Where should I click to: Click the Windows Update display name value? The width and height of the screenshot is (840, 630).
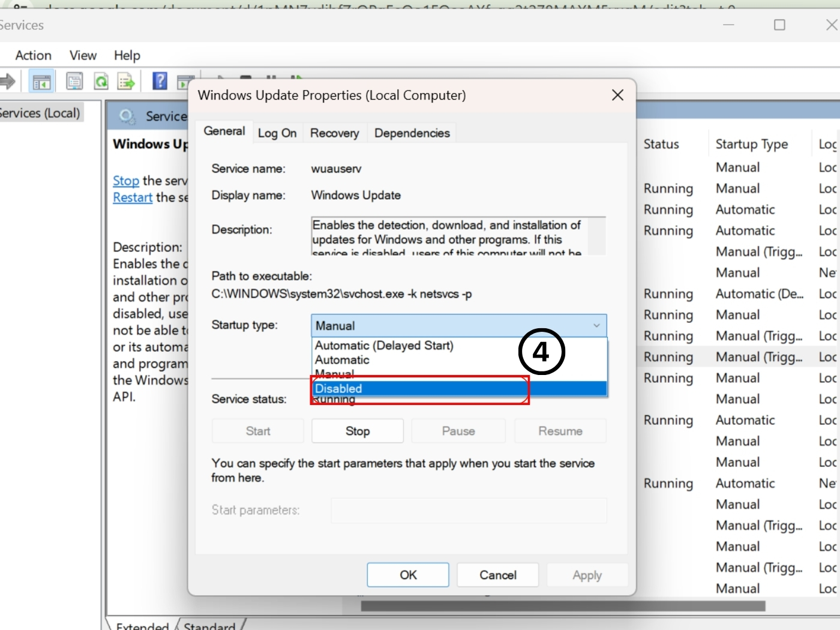tap(356, 196)
